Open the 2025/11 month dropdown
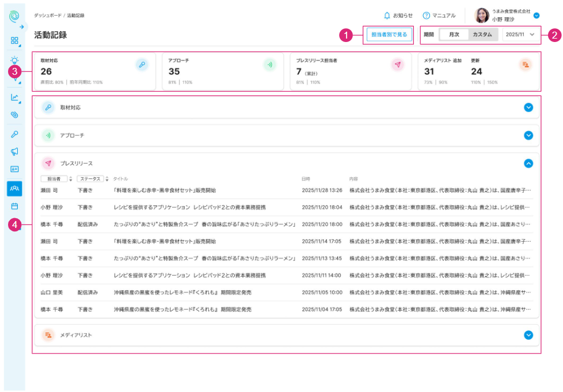This screenshot has width=563, height=392. click(521, 35)
